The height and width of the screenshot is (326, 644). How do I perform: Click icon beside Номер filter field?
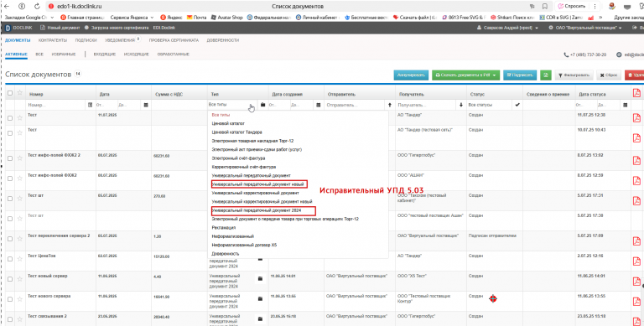(x=91, y=105)
